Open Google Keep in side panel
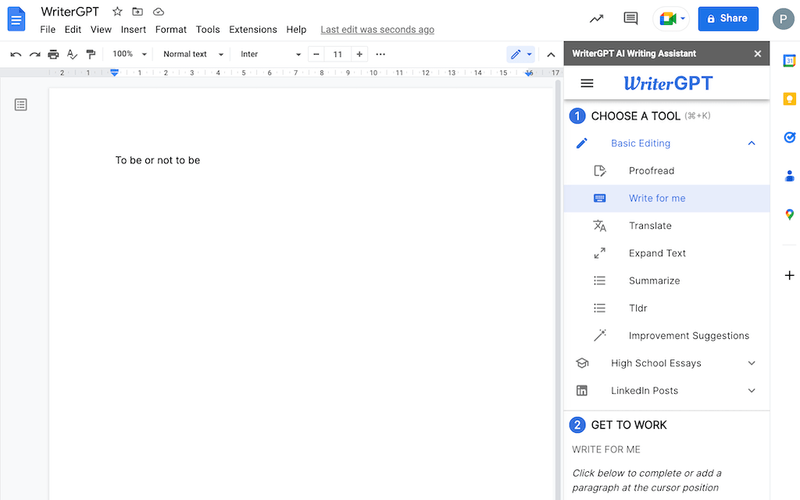 (x=789, y=99)
